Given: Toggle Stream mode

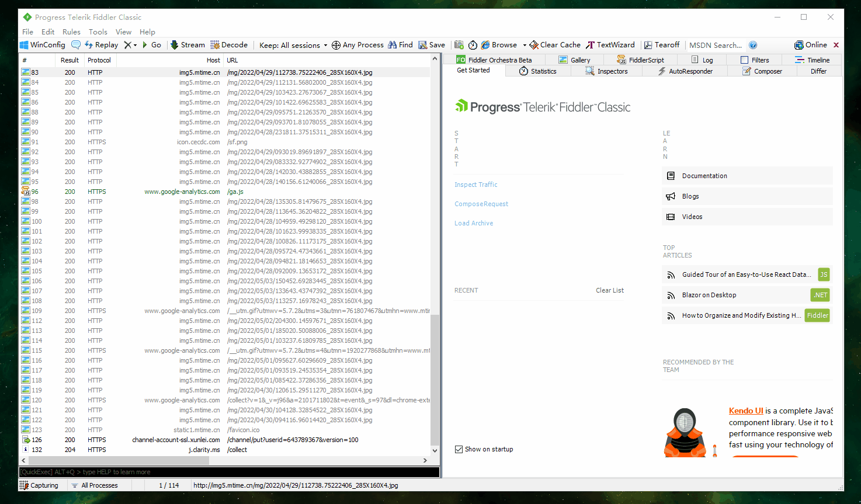Looking at the screenshot, I should tap(188, 45).
